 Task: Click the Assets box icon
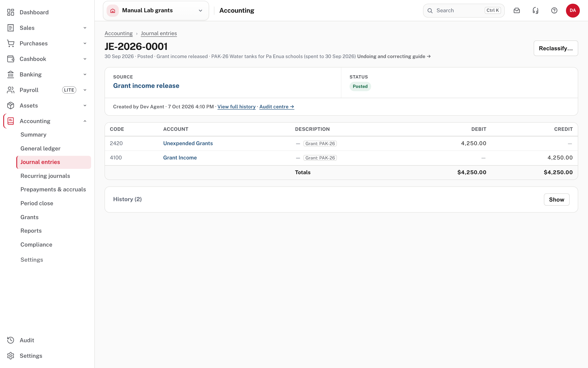click(x=10, y=106)
